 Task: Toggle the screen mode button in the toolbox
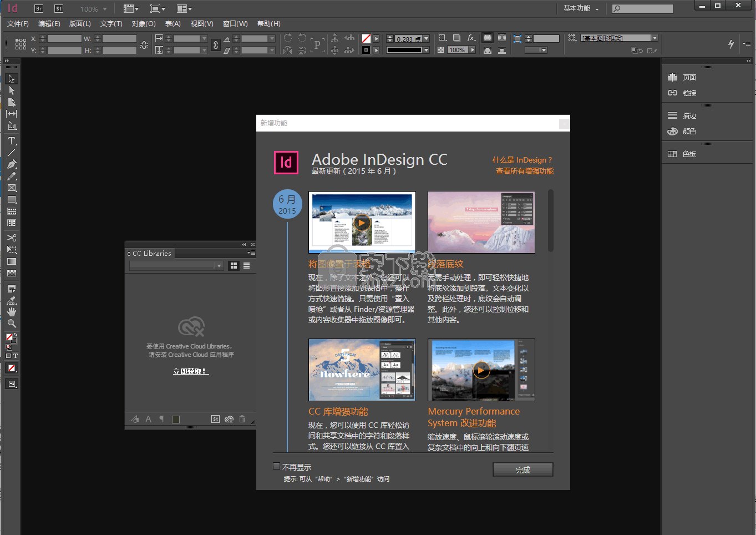tap(12, 383)
